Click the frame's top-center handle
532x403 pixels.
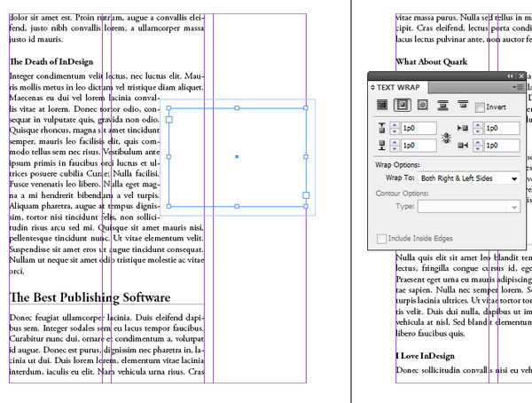point(237,108)
